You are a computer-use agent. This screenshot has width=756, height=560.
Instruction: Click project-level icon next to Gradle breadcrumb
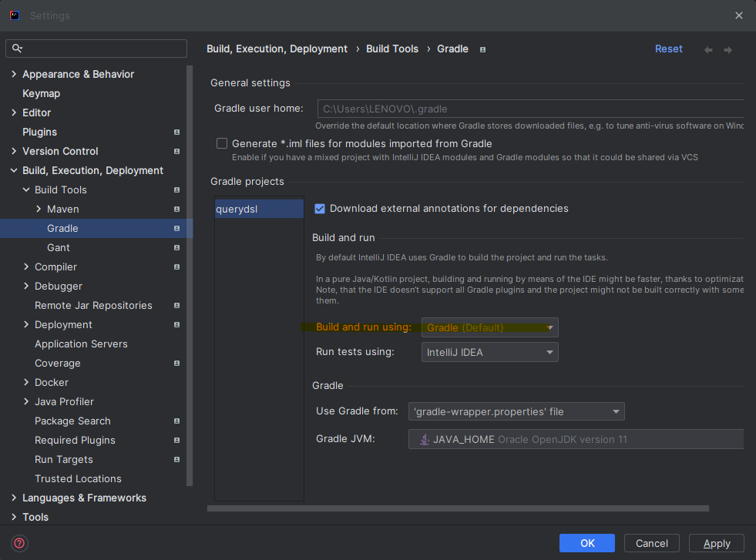pos(482,49)
